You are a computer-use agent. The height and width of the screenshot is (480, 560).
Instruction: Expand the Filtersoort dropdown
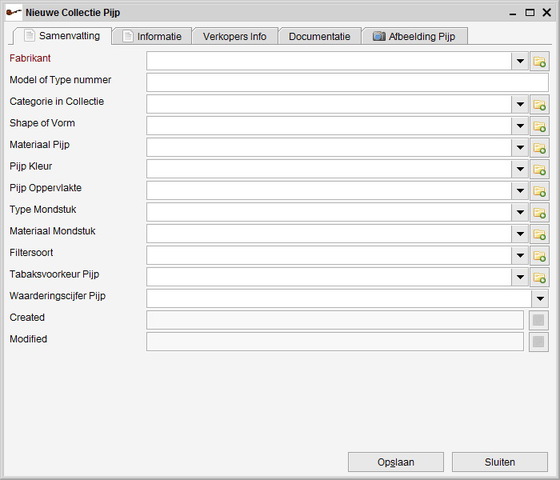[520, 256]
